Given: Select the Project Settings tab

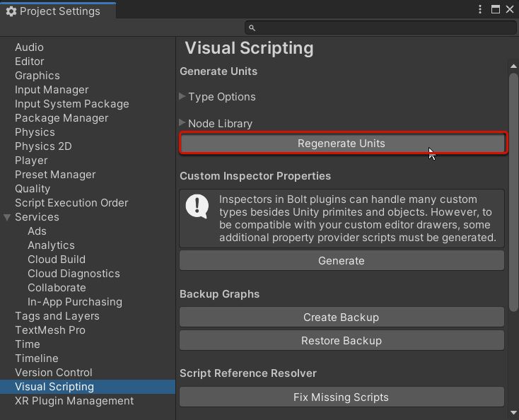Looking at the screenshot, I should [x=58, y=11].
